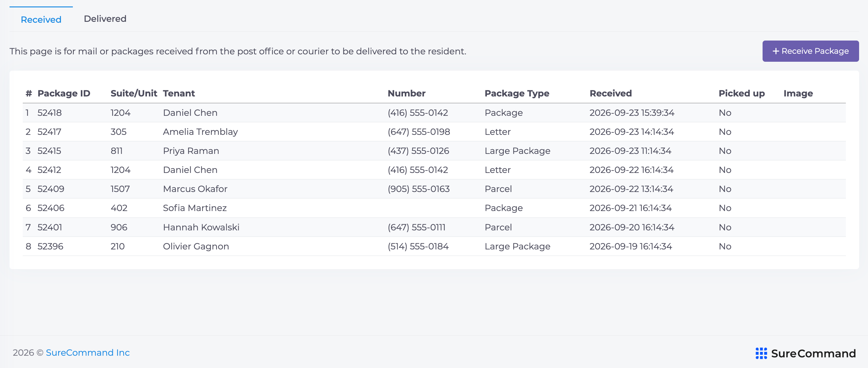This screenshot has width=868, height=368.
Task: Select package ID 52401
Action: pyautogui.click(x=49, y=227)
